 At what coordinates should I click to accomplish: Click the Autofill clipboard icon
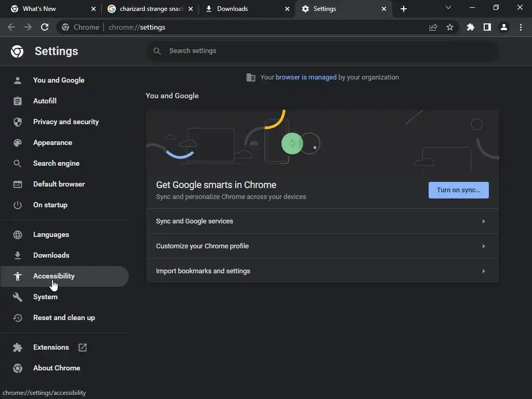(18, 101)
